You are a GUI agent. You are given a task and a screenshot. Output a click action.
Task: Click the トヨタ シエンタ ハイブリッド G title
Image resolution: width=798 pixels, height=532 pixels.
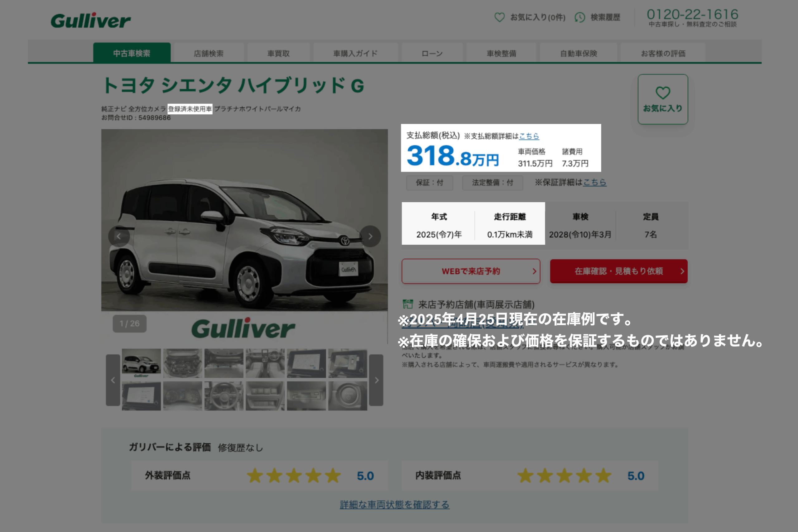pyautogui.click(x=233, y=85)
